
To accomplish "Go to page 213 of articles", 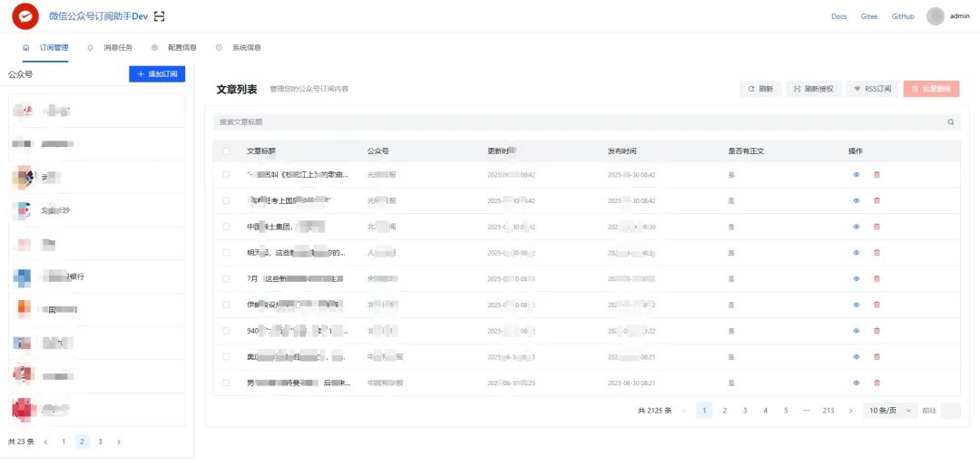I will (828, 411).
